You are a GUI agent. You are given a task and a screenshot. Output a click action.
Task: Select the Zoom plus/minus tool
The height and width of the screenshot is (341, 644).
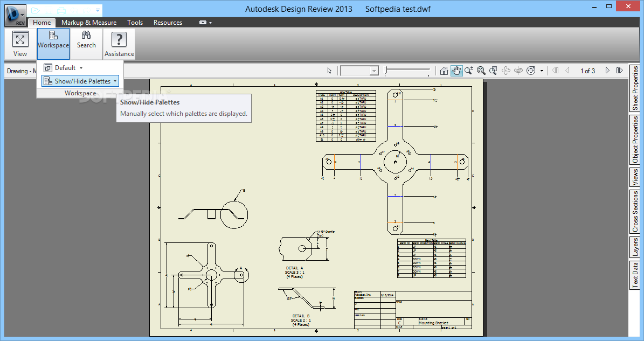coord(469,71)
